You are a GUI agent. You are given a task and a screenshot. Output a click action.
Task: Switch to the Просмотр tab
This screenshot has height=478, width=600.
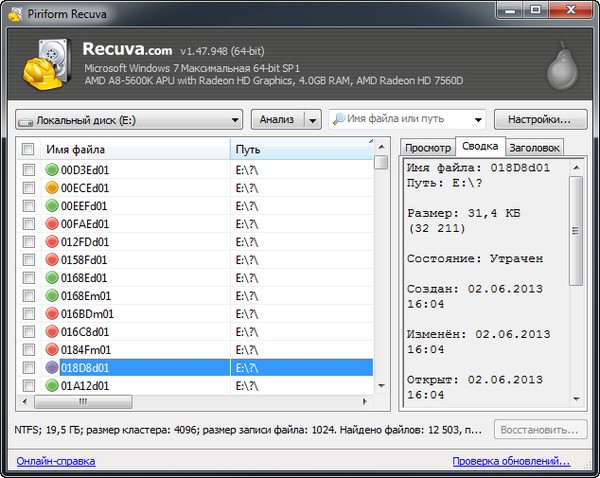click(426, 148)
